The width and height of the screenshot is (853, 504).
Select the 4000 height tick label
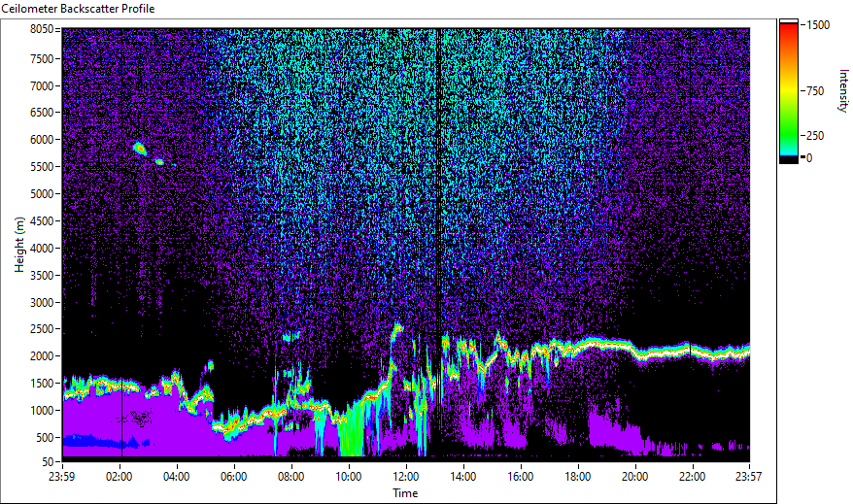click(x=42, y=249)
